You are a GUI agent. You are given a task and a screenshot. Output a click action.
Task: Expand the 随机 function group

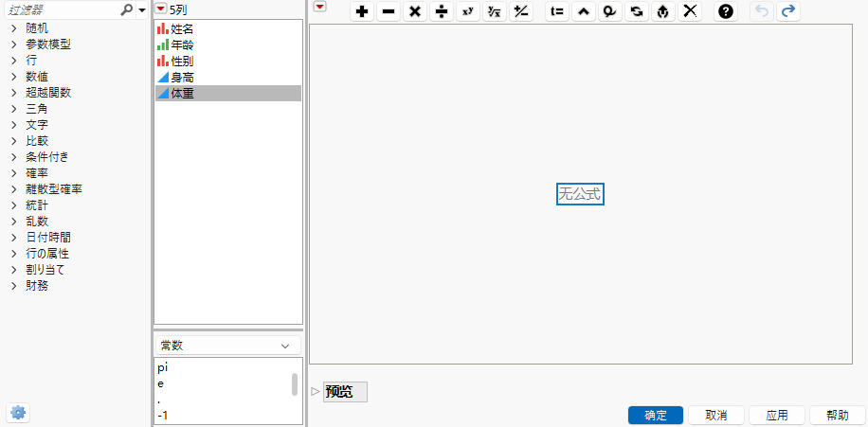coord(14,28)
